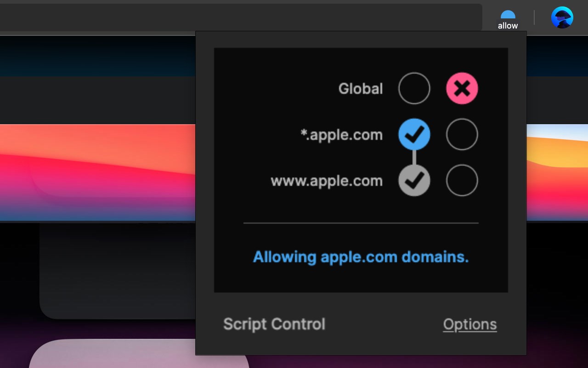Click the *.apple.com domain label
The image size is (588, 368).
[341, 135]
